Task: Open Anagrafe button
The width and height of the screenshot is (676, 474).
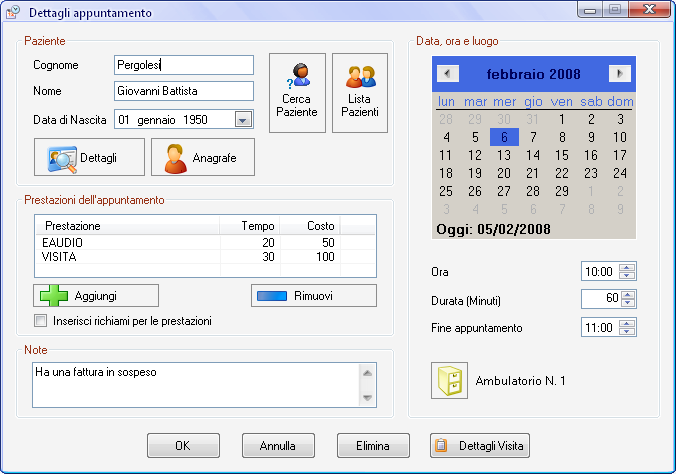Action: (x=203, y=157)
